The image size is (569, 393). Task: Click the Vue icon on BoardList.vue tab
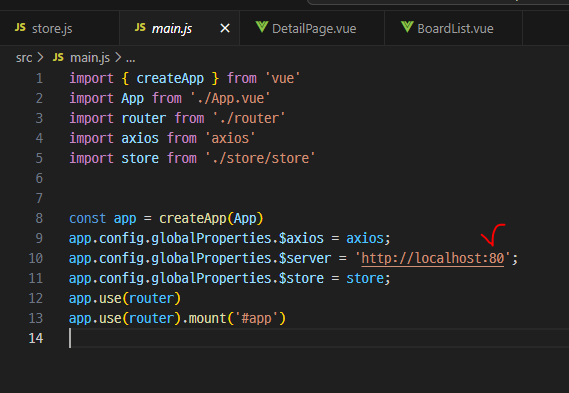(x=407, y=27)
